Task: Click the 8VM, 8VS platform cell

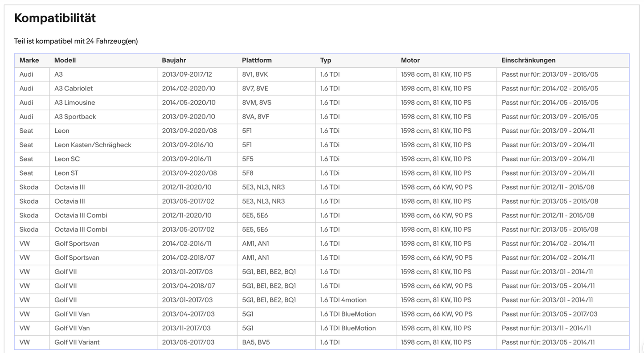Action: (x=276, y=103)
